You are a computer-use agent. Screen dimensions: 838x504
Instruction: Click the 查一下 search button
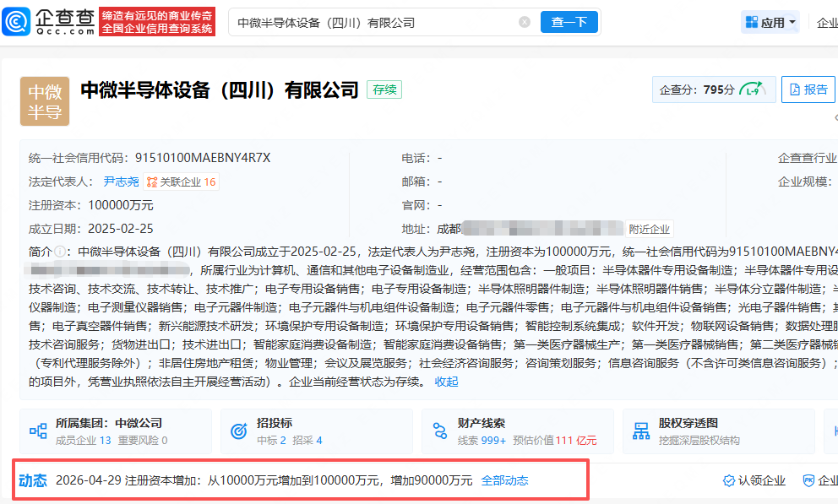click(x=569, y=22)
